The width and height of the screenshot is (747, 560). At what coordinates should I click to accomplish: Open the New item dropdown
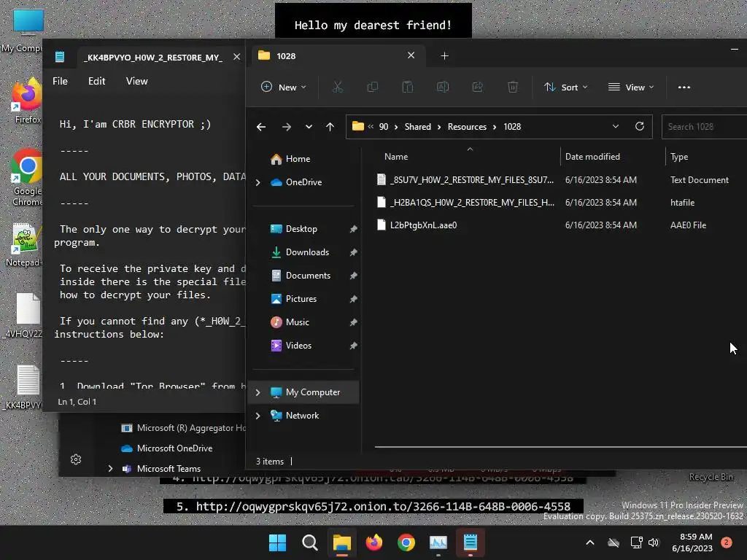284,87
